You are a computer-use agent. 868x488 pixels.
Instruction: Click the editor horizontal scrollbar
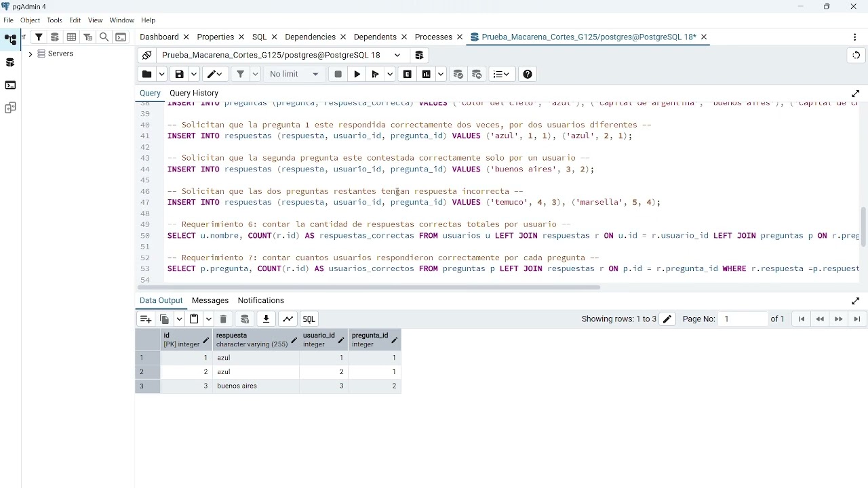coord(370,287)
